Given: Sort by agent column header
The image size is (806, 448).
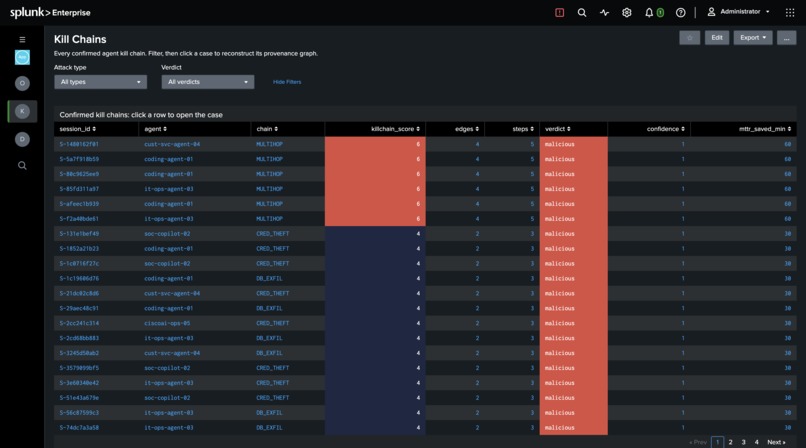Looking at the screenshot, I should (x=155, y=129).
